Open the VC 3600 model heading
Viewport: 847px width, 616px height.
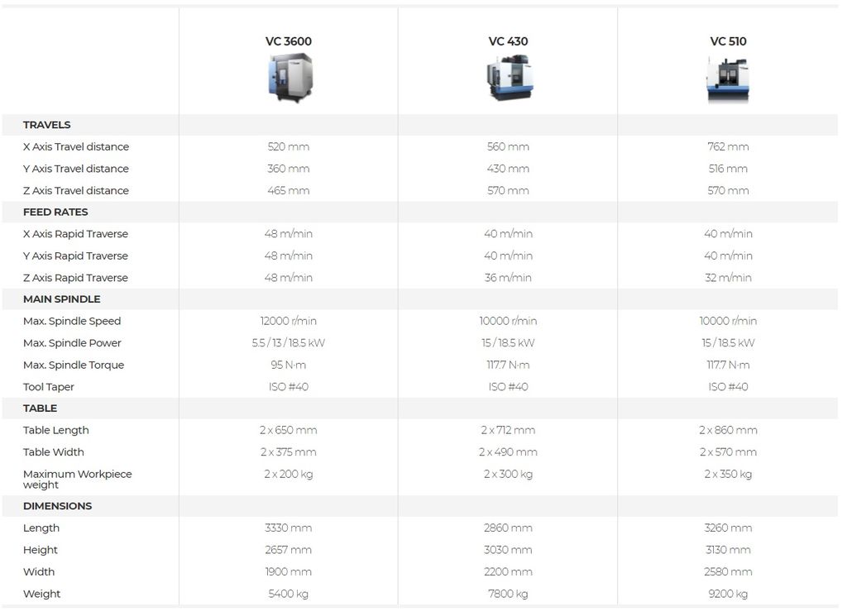click(x=289, y=41)
